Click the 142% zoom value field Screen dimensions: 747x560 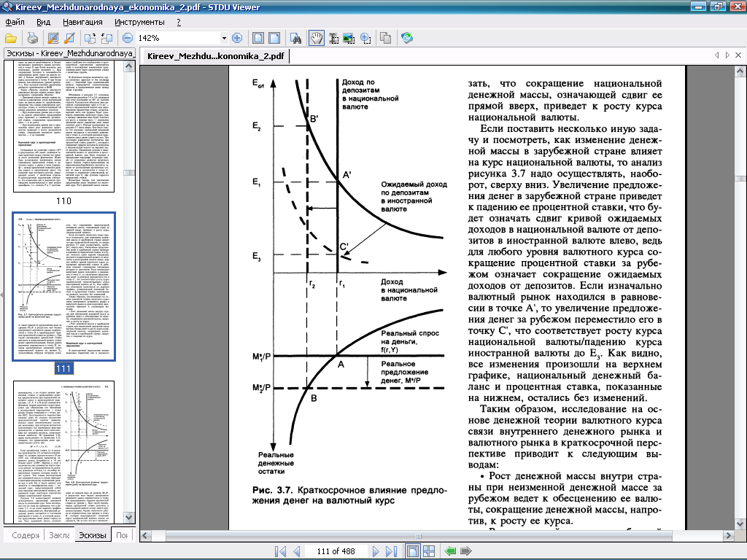pyautogui.click(x=178, y=38)
